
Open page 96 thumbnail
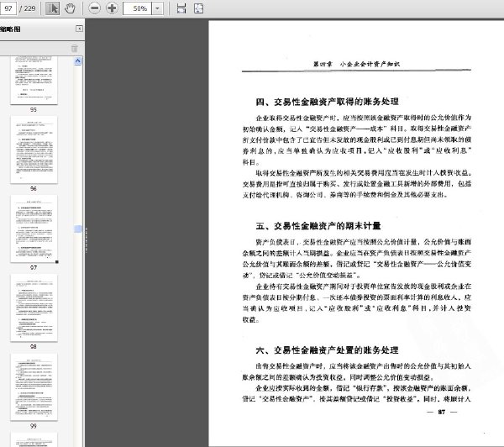click(x=34, y=150)
